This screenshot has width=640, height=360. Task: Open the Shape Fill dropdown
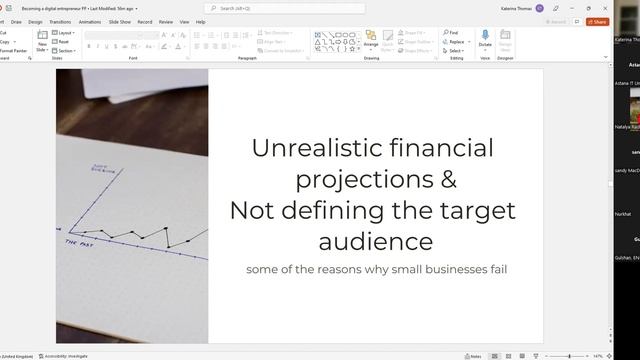pos(412,33)
